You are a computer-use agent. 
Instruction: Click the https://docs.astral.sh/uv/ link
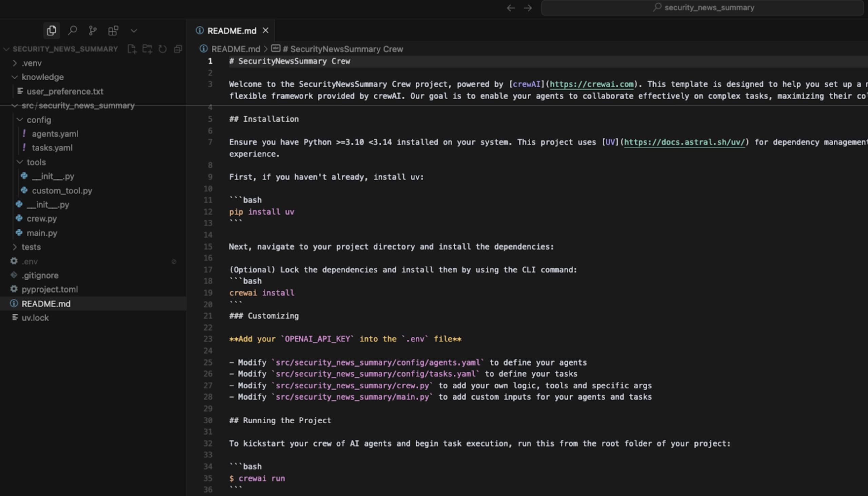[684, 142]
